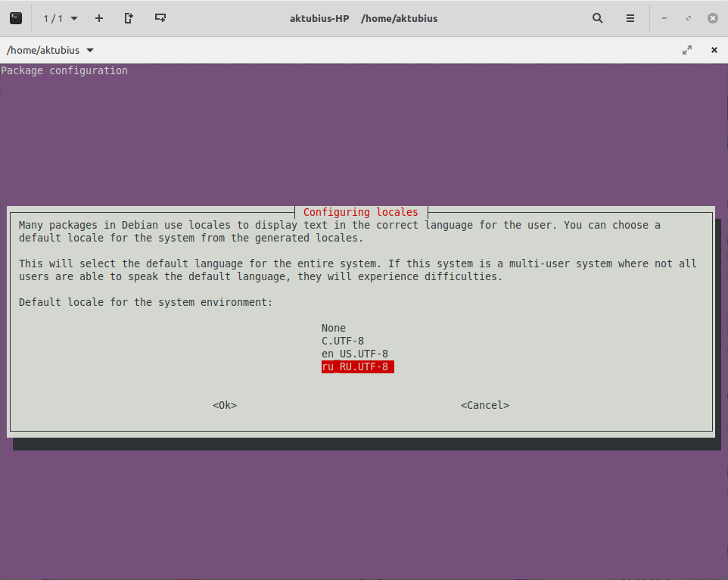This screenshot has width=728, height=580.
Task: Pick en_US.UTF-8 from the locale list
Action: tap(355, 354)
